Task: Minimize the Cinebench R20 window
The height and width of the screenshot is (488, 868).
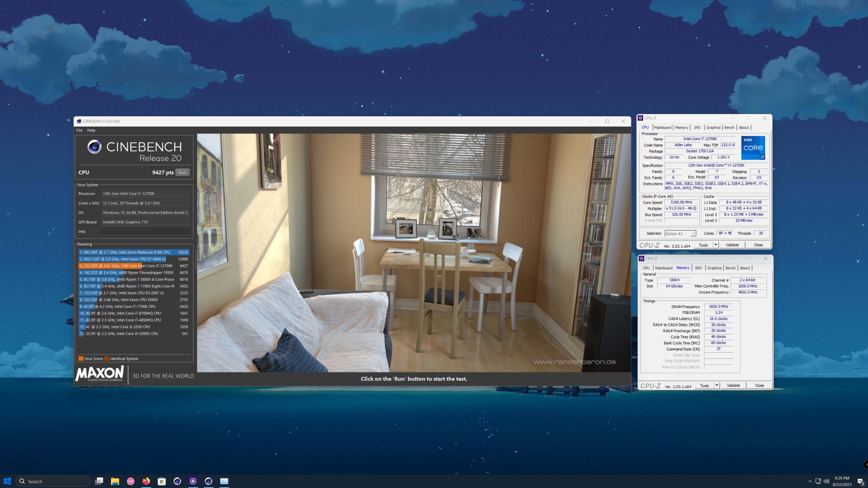Action: click(591, 121)
